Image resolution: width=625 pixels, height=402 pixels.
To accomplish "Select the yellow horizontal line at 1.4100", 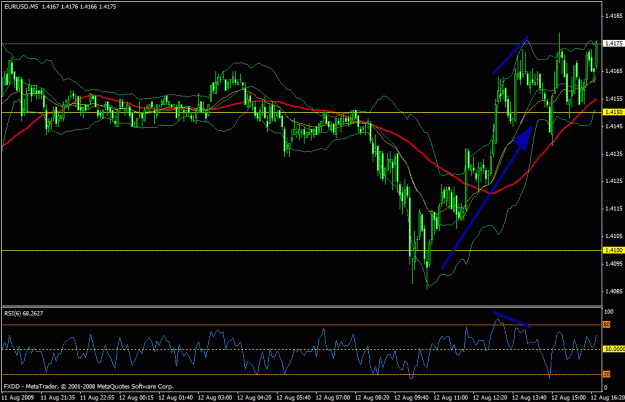I will coord(301,250).
